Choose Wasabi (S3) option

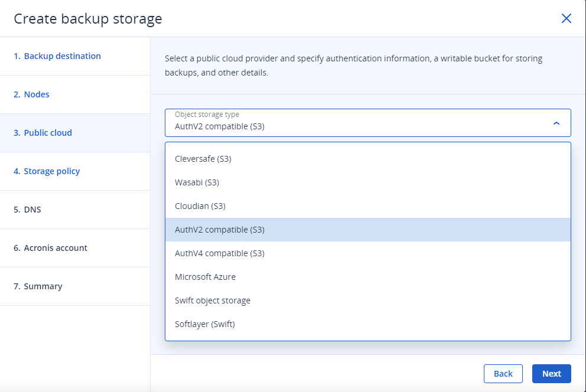368,182
